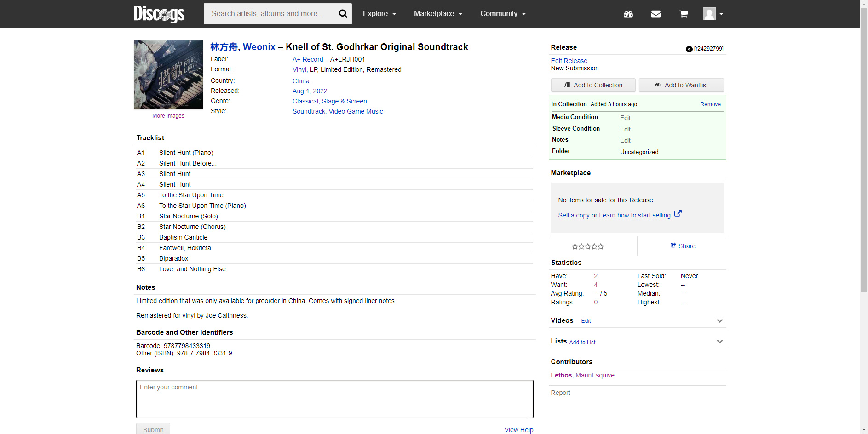Viewport: 868px width, 434px height.
Task: Open the Vinyl format link
Action: [299, 69]
